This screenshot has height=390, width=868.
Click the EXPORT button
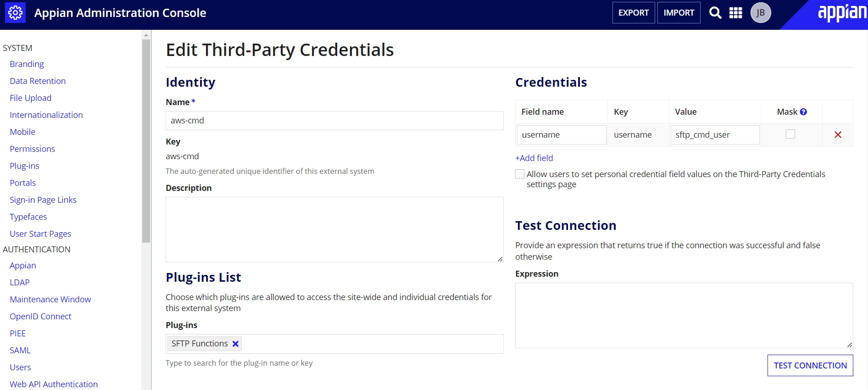pyautogui.click(x=634, y=13)
